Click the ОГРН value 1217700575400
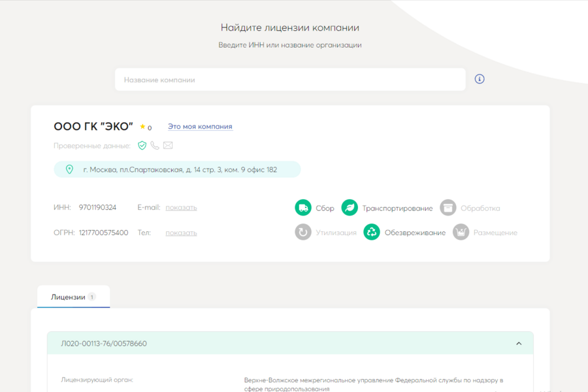Screen dimensions: 588x392 pyautogui.click(x=103, y=233)
